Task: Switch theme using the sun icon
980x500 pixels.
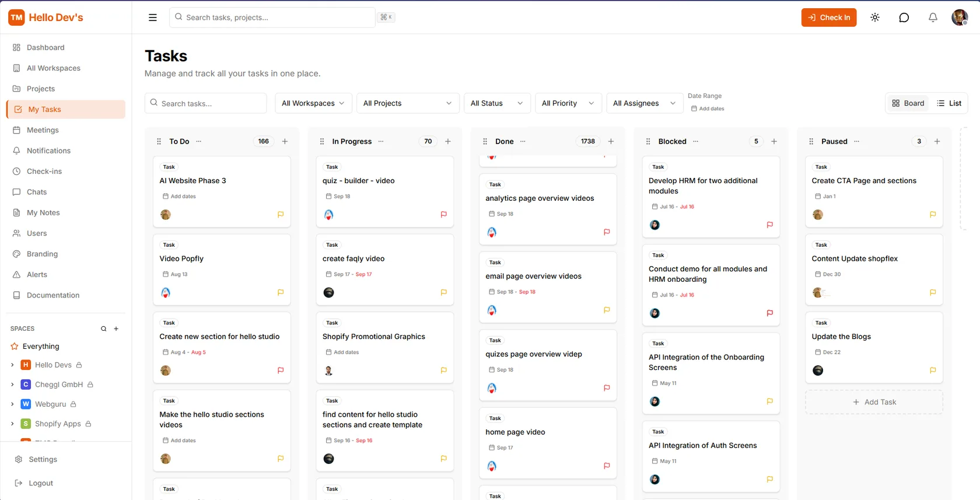Action: pyautogui.click(x=875, y=18)
